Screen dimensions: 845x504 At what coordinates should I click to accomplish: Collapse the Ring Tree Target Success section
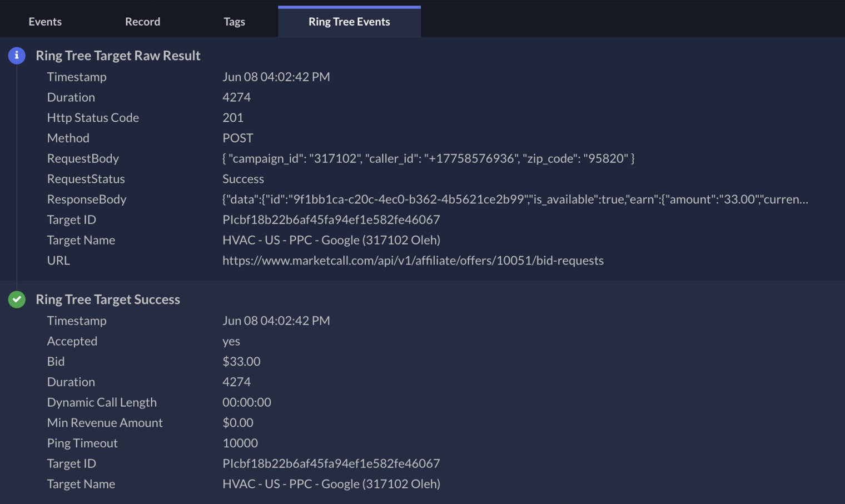108,300
